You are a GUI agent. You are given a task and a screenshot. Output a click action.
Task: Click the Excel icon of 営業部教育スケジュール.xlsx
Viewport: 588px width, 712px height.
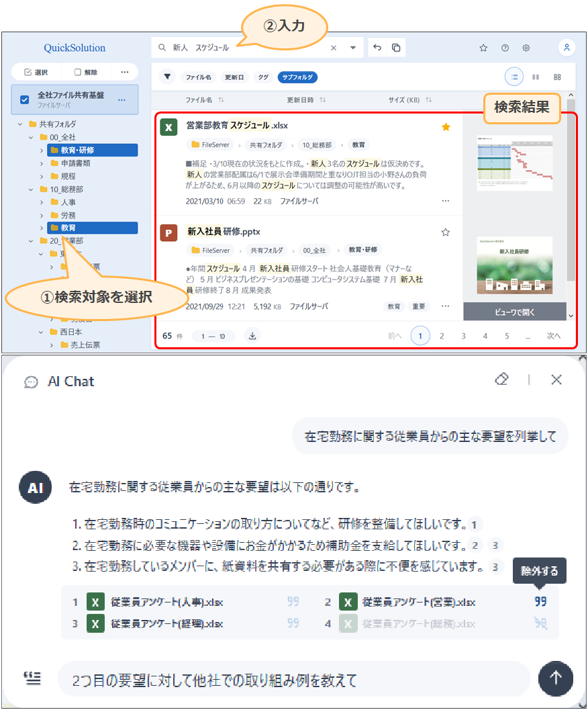point(168,128)
